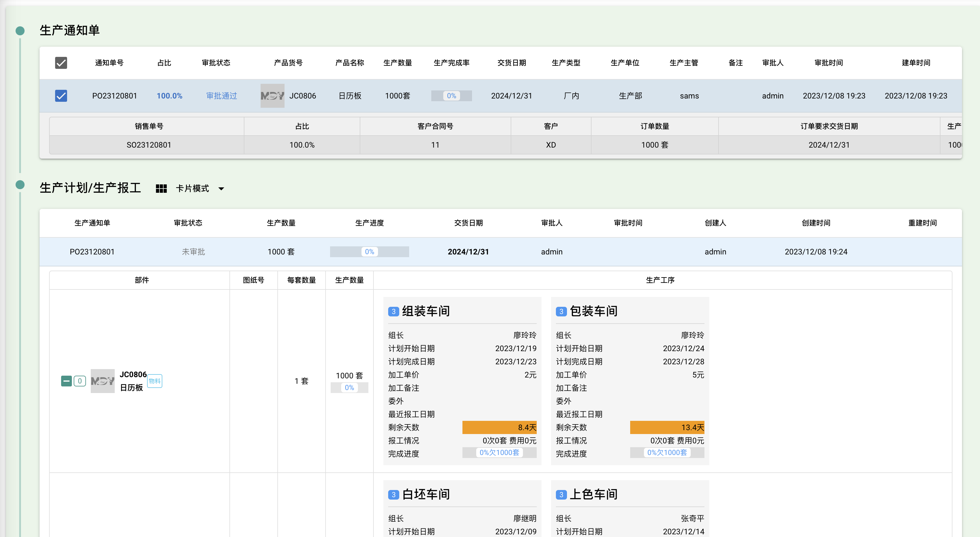The image size is (980, 537).
Task: Click the 100.0% ratio link
Action: (x=169, y=96)
